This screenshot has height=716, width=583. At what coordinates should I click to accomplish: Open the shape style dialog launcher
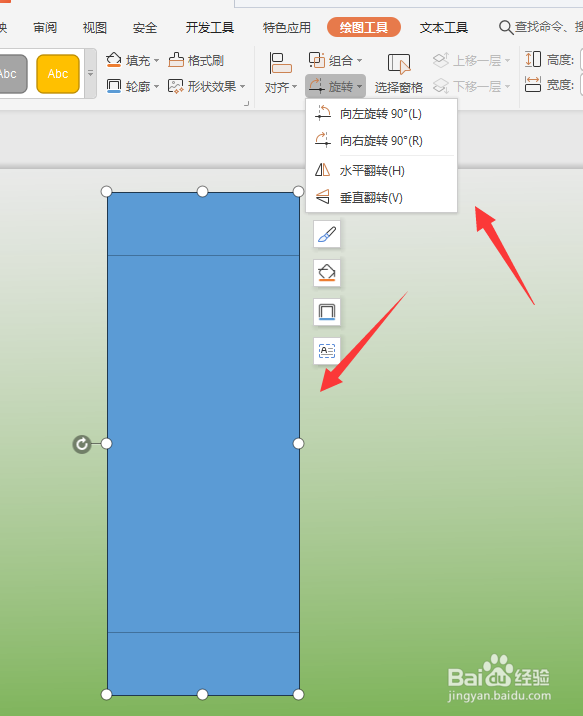247,104
